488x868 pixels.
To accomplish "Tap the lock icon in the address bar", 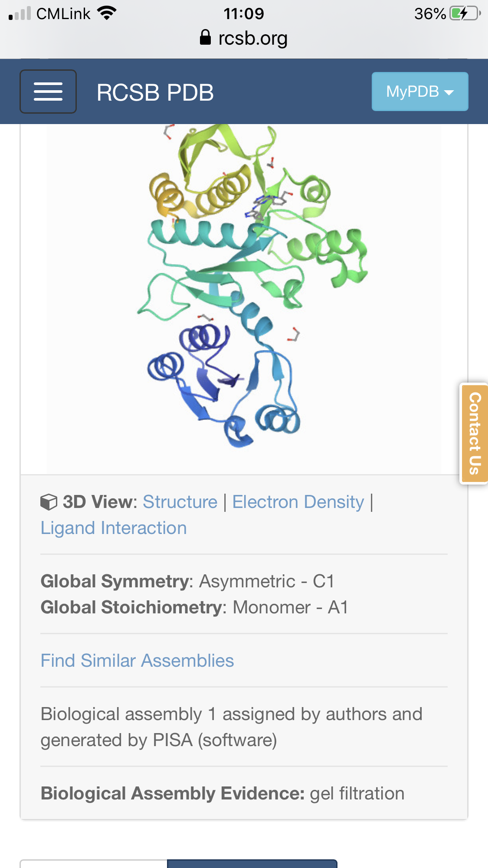I will pyautogui.click(x=205, y=38).
